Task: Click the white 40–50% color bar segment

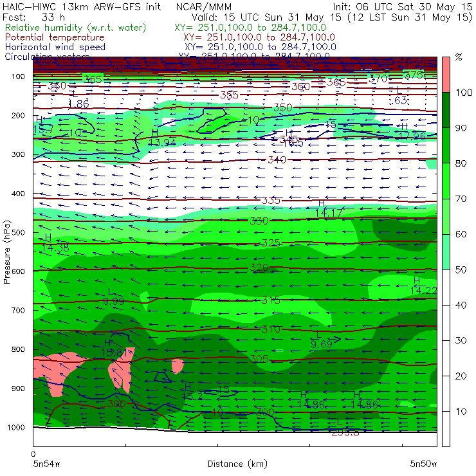Action: [446, 287]
